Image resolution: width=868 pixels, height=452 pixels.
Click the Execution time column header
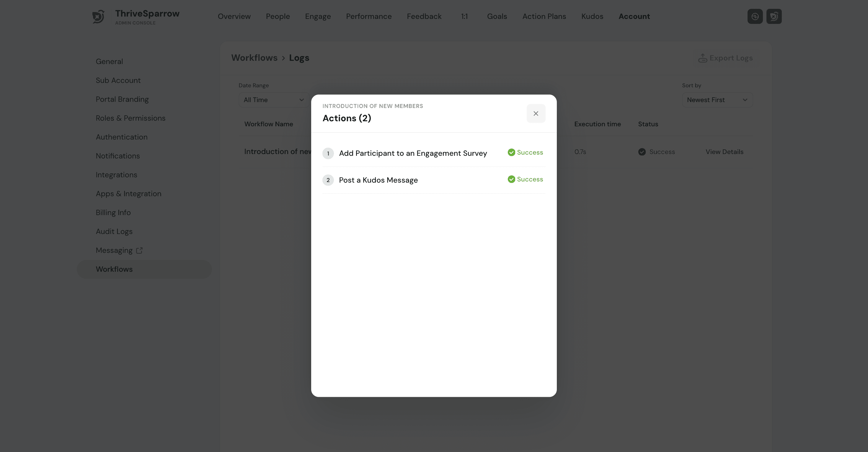[x=598, y=124]
